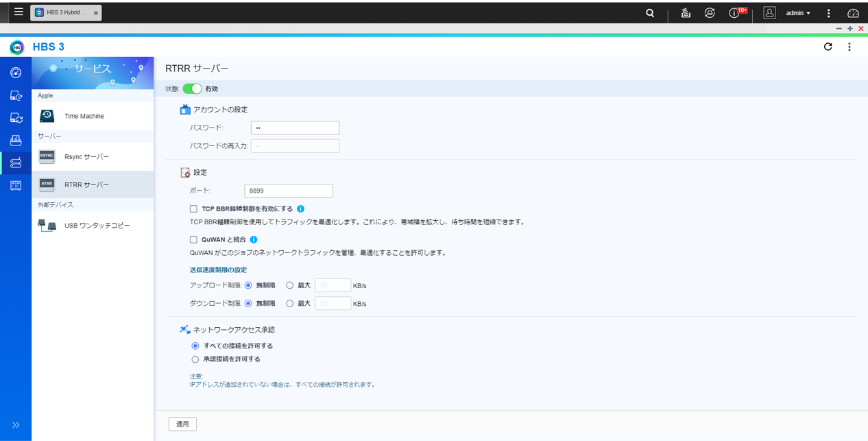Switch to HBS 3 Hybrid taskbar tab
The width and height of the screenshot is (868, 441).
click(x=66, y=12)
